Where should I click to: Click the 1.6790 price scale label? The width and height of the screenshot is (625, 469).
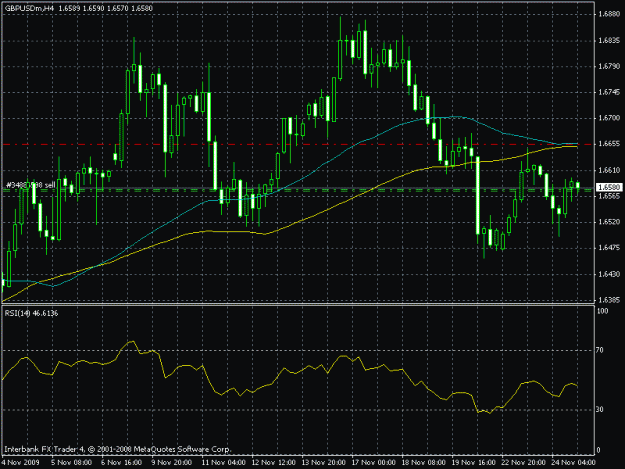[609, 66]
